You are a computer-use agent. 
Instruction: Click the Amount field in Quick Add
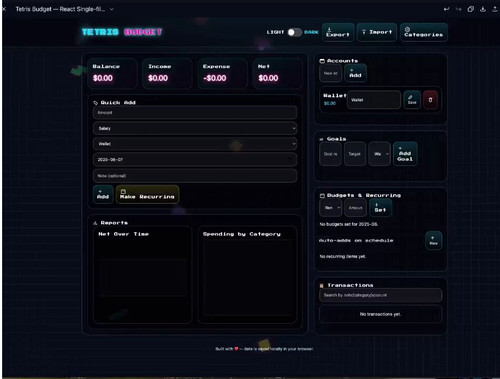coord(195,113)
